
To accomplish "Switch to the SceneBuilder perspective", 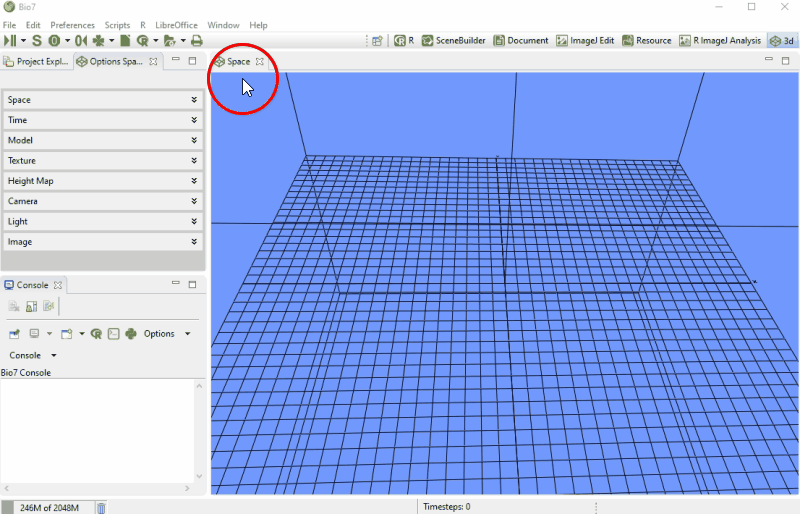I will (x=453, y=41).
